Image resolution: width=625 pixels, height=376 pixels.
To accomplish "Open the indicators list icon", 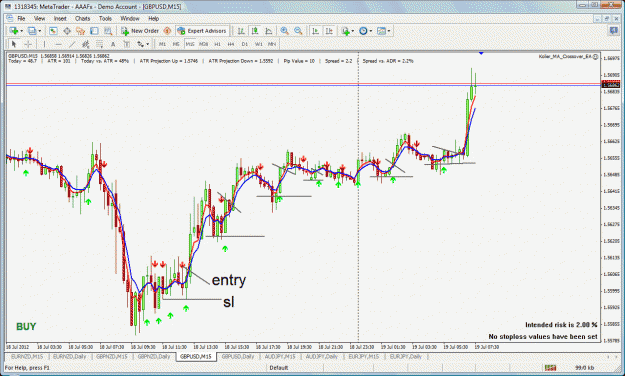I will tap(345, 31).
